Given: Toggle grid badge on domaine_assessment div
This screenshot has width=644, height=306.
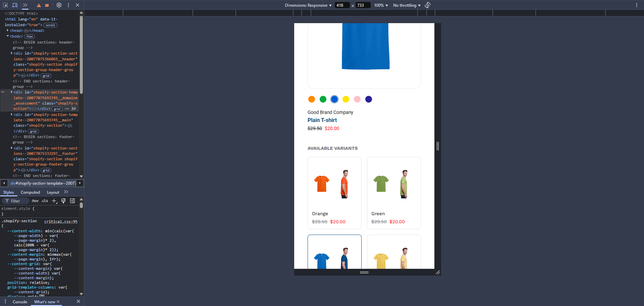Looking at the screenshot, I should 57,109.
